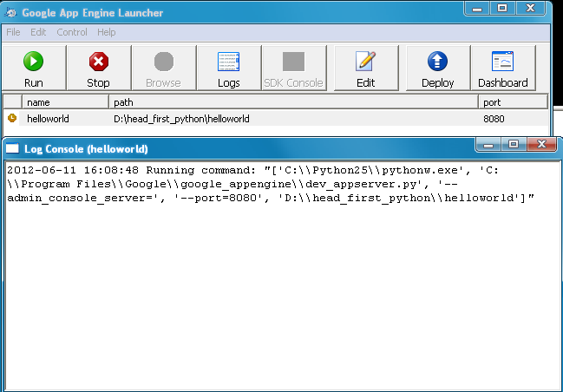563x392 pixels.
Task: Sort the list by port column
Action: click(513, 102)
